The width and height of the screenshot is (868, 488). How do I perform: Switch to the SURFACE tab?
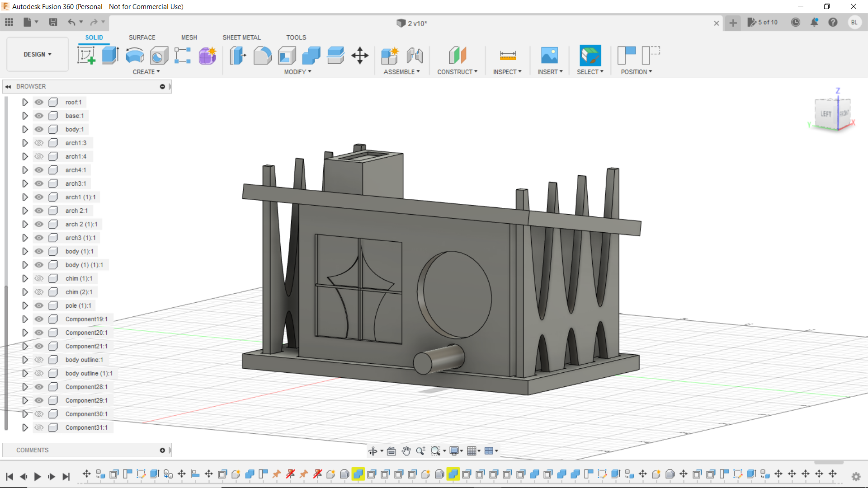coord(142,38)
